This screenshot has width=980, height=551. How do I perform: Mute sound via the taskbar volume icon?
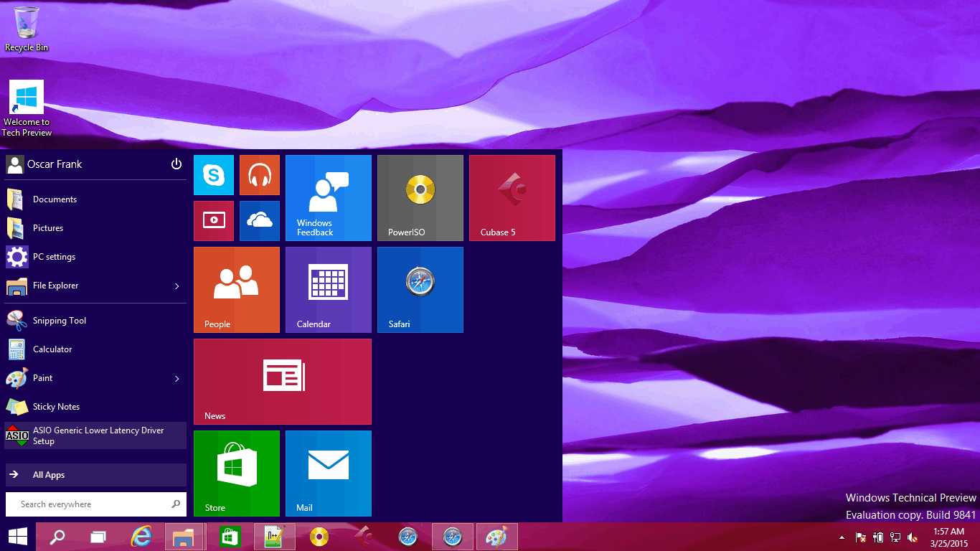(913, 537)
